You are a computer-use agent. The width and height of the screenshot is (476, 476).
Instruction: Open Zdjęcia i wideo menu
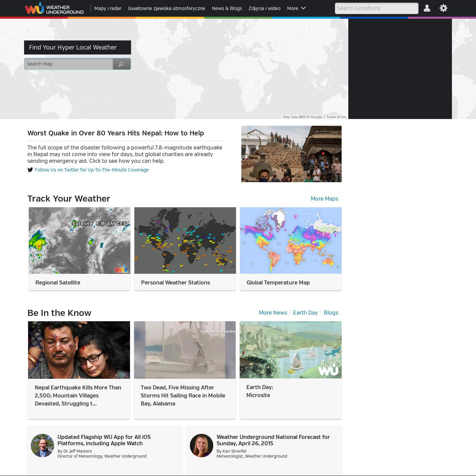[264, 8]
